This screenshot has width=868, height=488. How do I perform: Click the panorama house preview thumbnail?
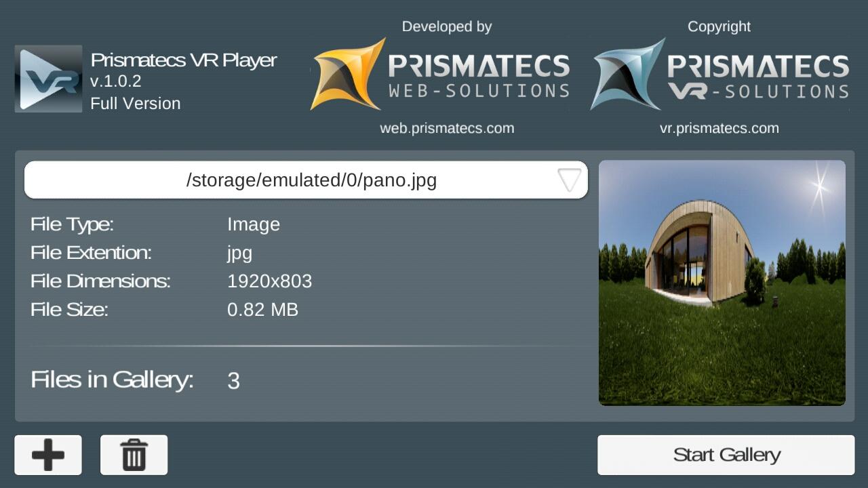click(722, 283)
